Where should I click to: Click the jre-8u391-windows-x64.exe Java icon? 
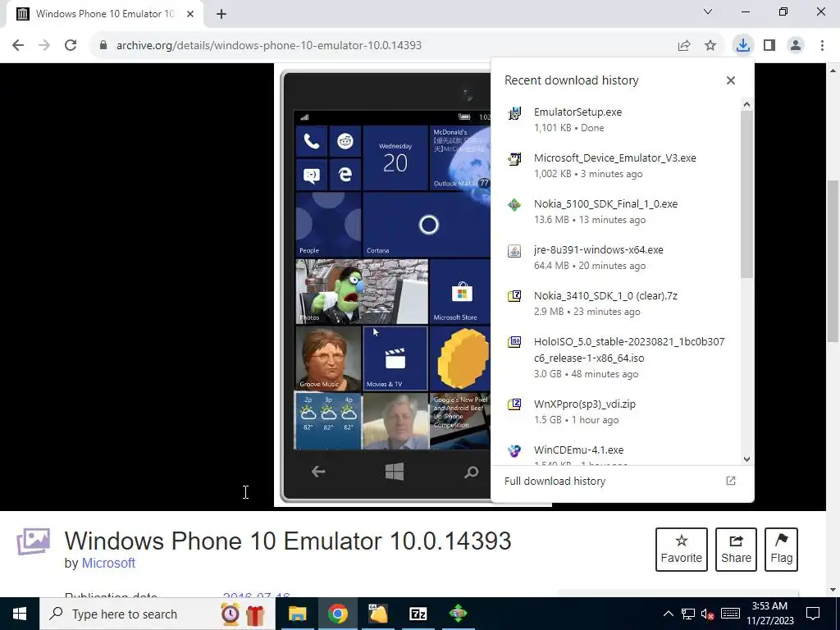pyautogui.click(x=514, y=251)
